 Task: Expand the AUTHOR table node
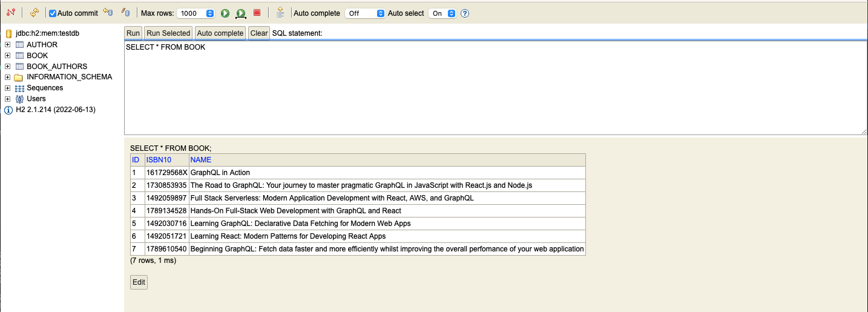point(8,45)
